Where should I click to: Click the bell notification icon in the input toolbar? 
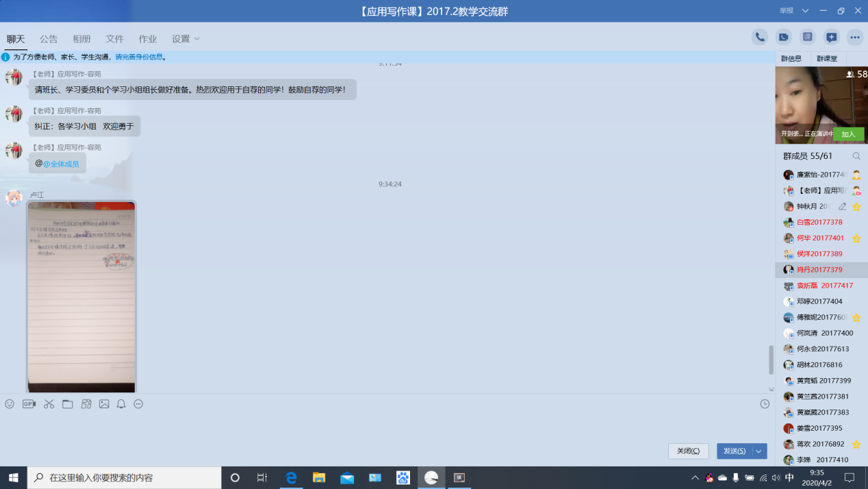point(121,404)
